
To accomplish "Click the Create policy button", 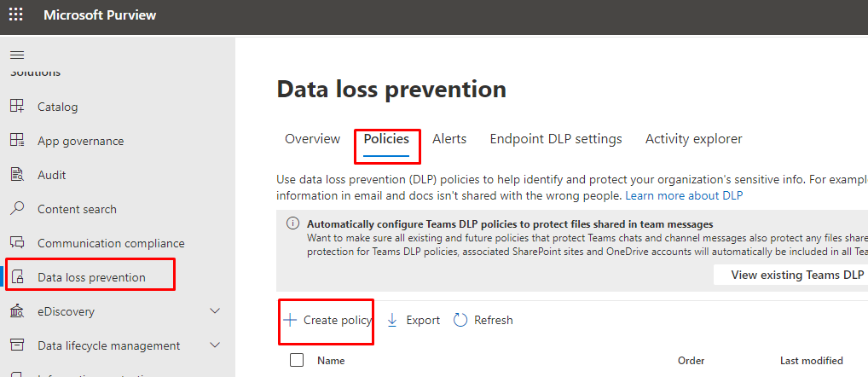I will [x=327, y=320].
